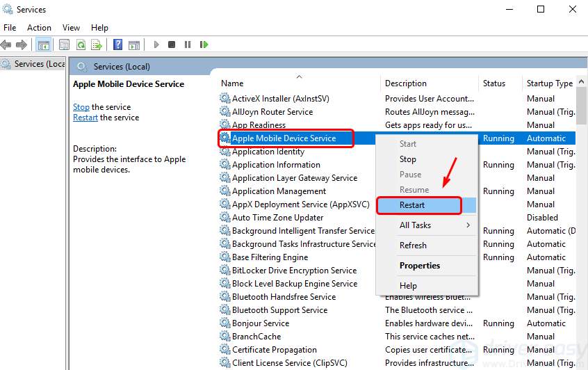Sort by the Startup Type column header
Viewport: 588px width, 370px height.
click(x=549, y=83)
